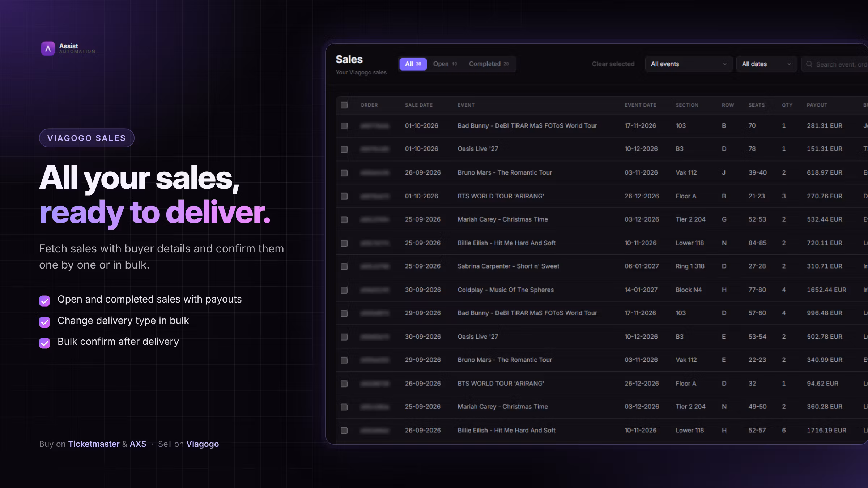The width and height of the screenshot is (868, 488).
Task: Click the VIAGOGO SALES badge
Action: pyautogui.click(x=87, y=138)
